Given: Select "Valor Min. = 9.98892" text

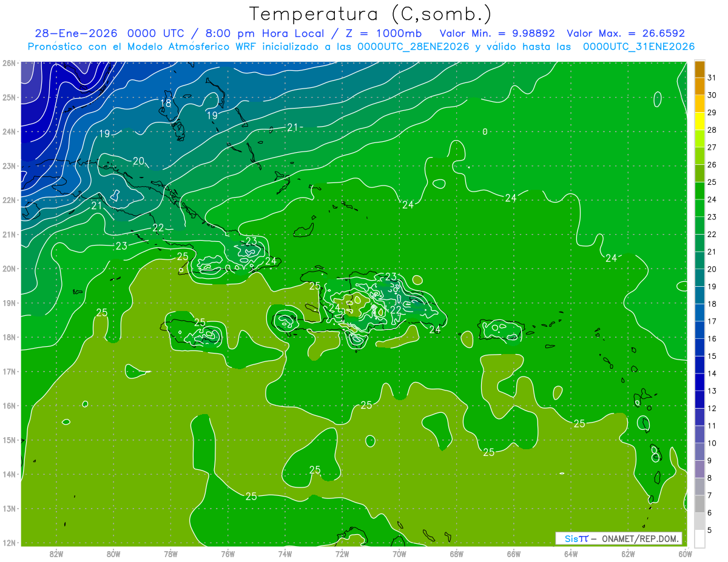Looking at the screenshot, I should click(x=497, y=33).
